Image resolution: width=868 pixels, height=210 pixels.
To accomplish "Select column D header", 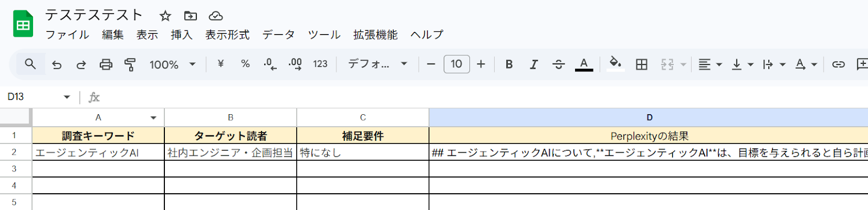I will tap(649, 117).
